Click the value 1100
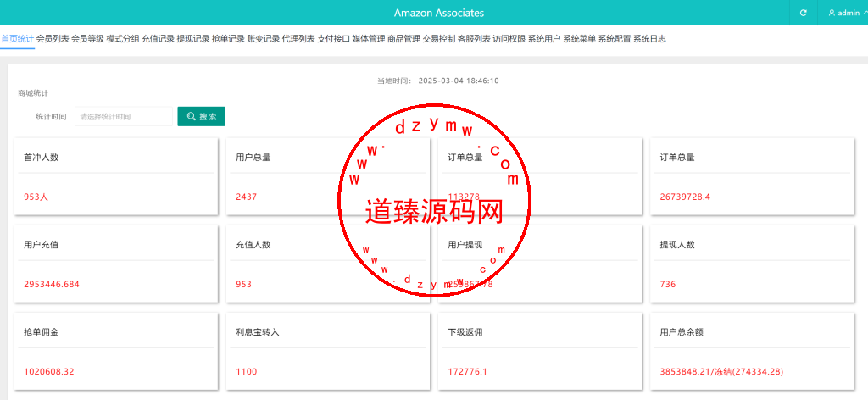868x400 pixels. (247, 372)
